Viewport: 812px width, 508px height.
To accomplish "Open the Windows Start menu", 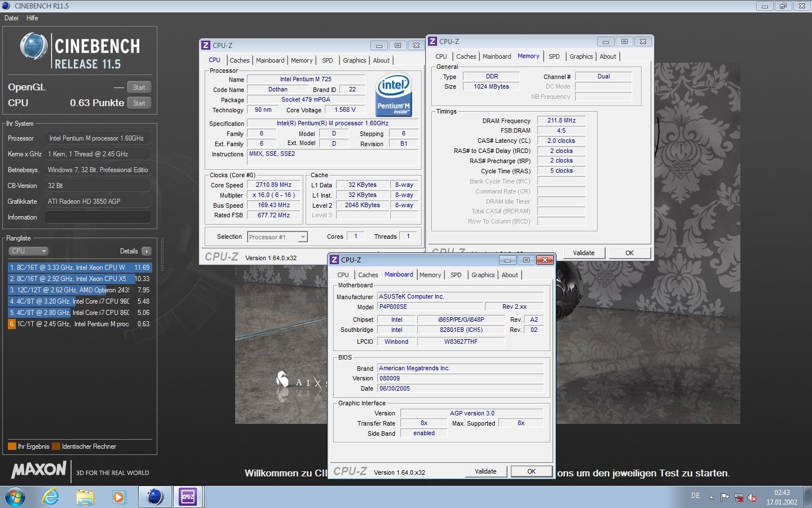I will click(x=15, y=497).
